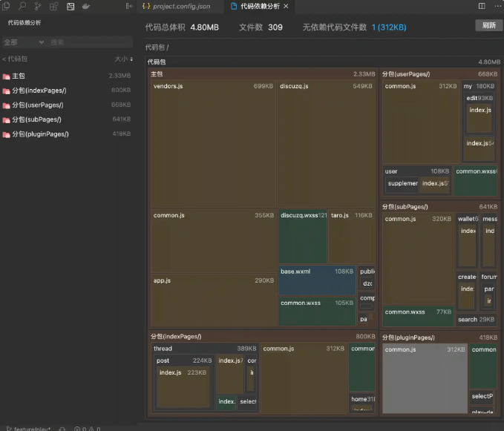Switch to project.config.json tab
Viewport: 504px width, 431px height.
tap(181, 6)
